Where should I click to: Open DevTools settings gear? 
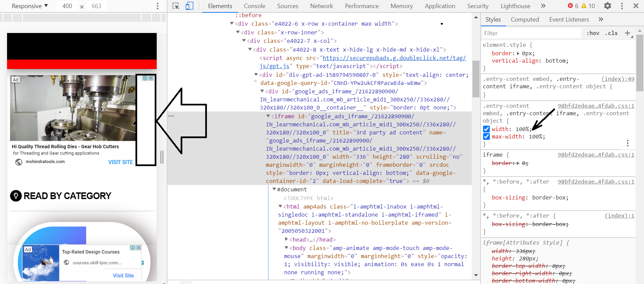coord(608,6)
